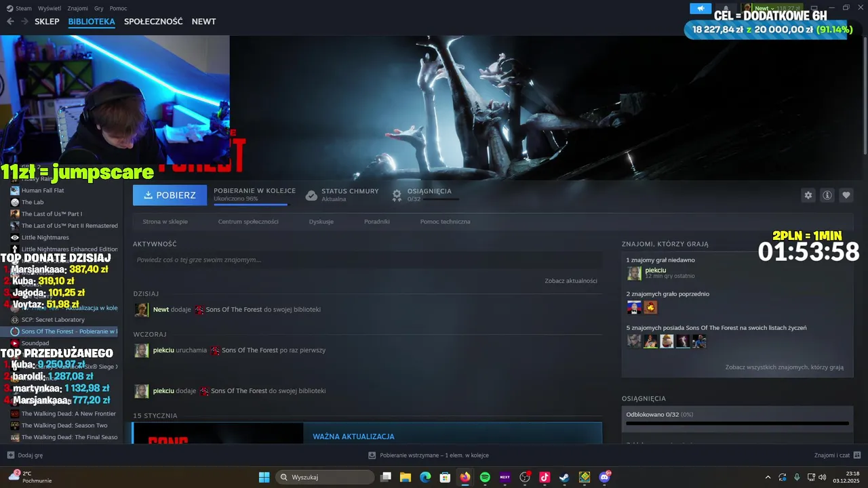The image size is (868, 488).
Task: Click the game info icon
Action: tap(827, 195)
